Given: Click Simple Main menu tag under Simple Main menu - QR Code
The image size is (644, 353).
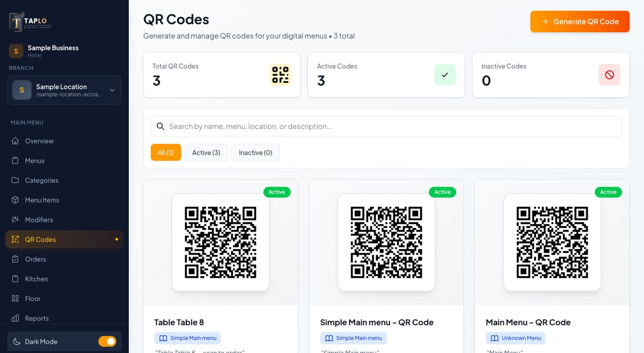Looking at the screenshot, I should 353,338.
